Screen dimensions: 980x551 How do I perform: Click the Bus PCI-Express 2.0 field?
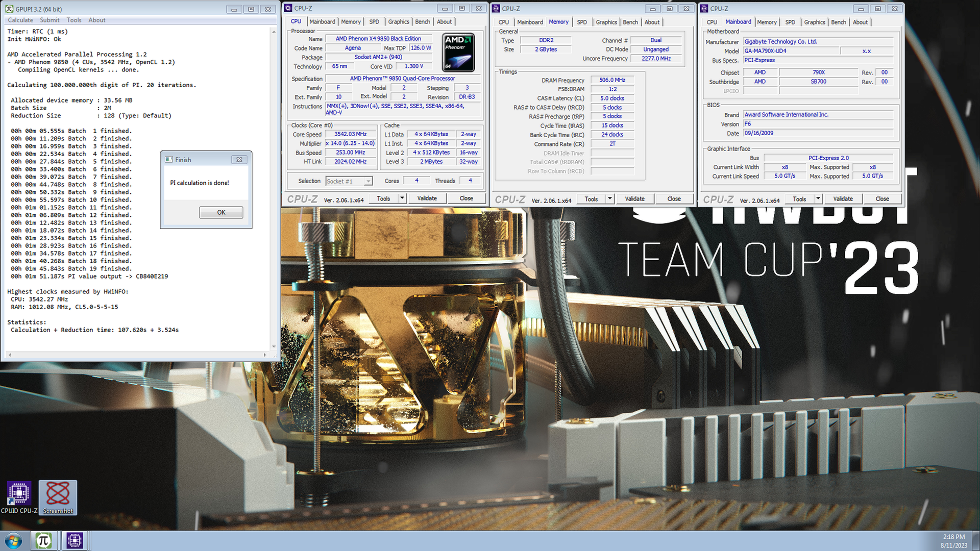coord(828,158)
